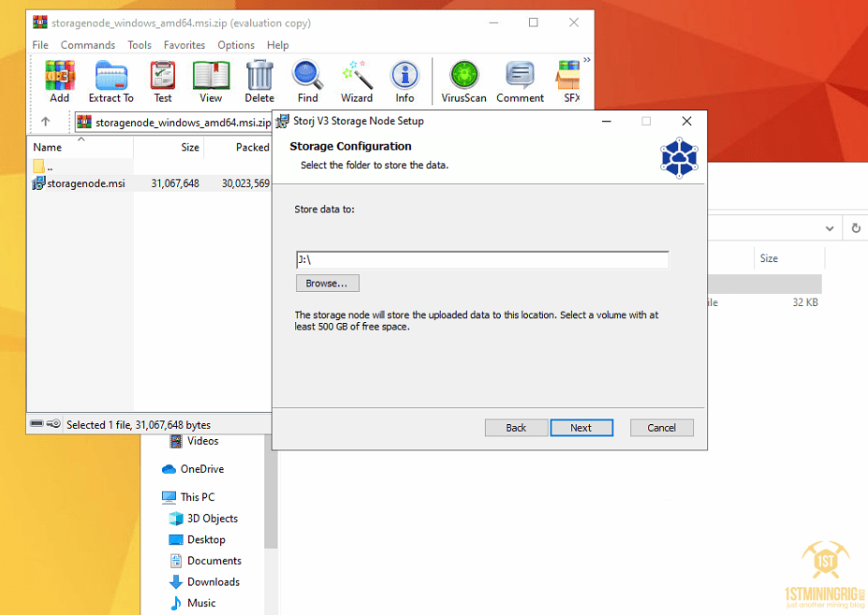Open the Tools menu in WinRAR
The width and height of the screenshot is (868, 615).
[x=140, y=45]
